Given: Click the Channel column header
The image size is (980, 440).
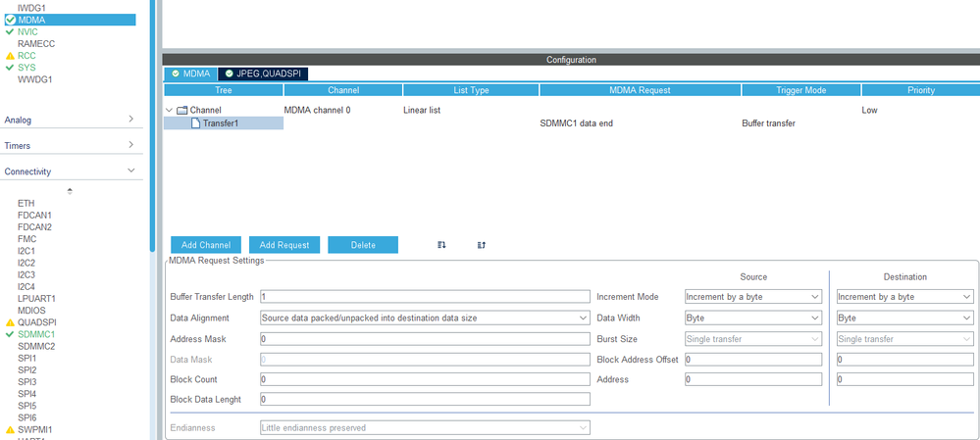Looking at the screenshot, I should point(343,90).
